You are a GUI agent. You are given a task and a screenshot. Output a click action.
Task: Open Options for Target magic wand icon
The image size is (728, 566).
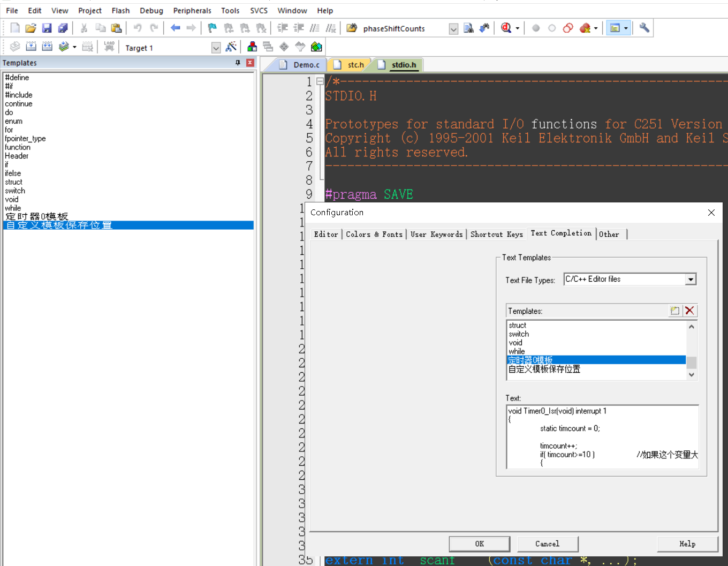point(231,47)
